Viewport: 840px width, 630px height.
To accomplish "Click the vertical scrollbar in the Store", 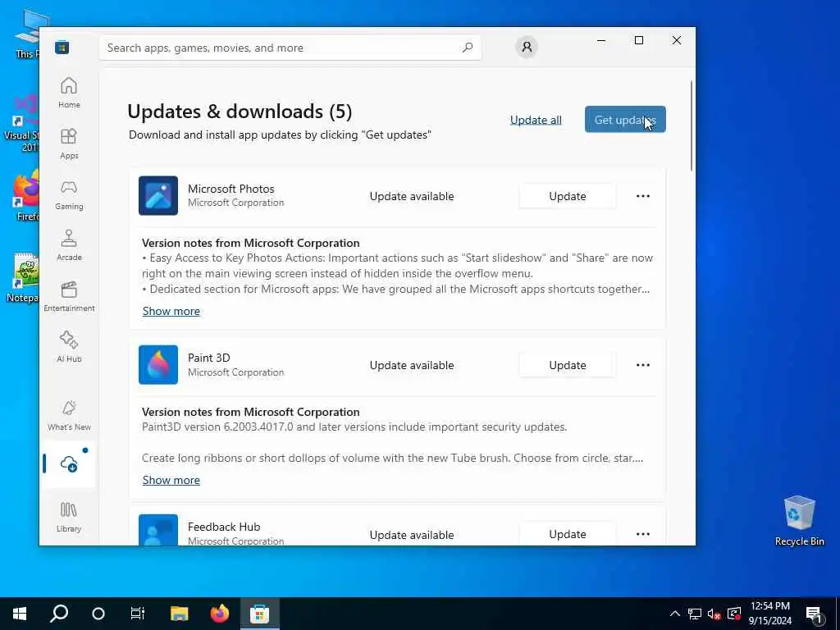I will (x=692, y=126).
